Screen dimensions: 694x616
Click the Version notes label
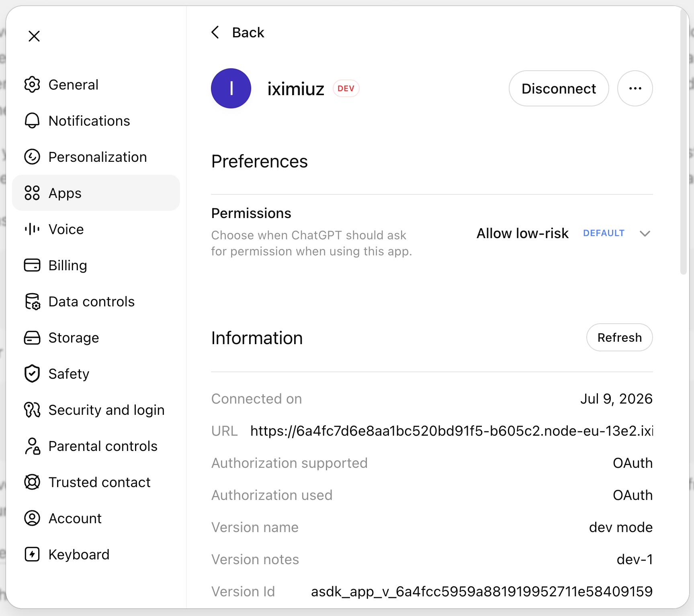point(255,559)
